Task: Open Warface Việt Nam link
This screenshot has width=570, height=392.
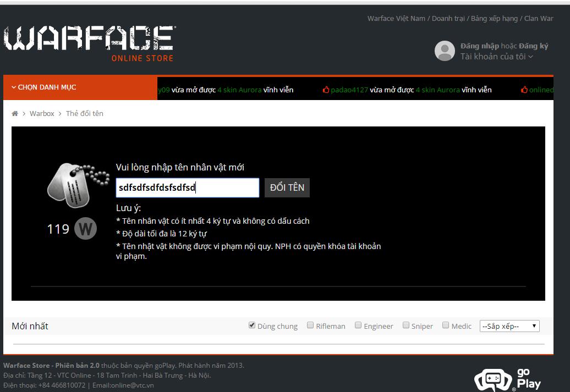Action: coord(396,19)
